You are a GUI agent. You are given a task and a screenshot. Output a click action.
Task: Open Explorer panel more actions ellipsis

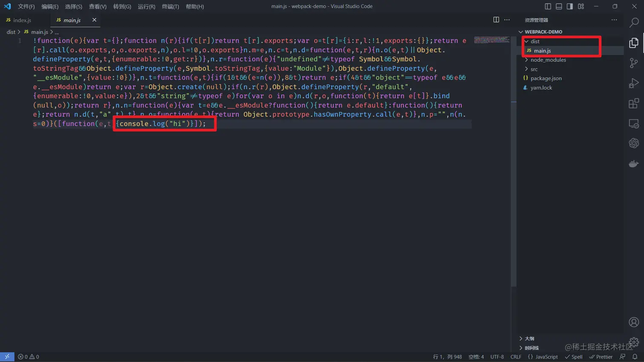click(614, 20)
